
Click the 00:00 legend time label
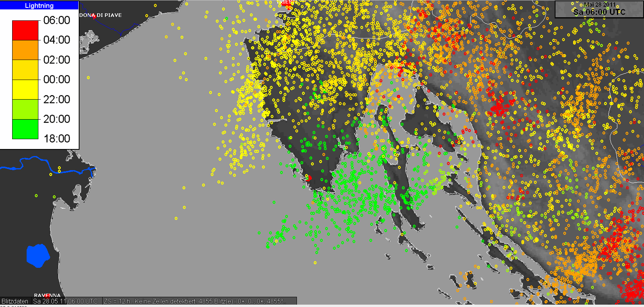(57, 79)
